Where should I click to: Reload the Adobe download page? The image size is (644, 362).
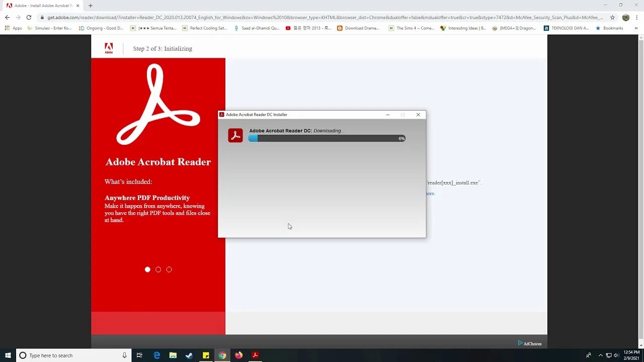(29, 17)
